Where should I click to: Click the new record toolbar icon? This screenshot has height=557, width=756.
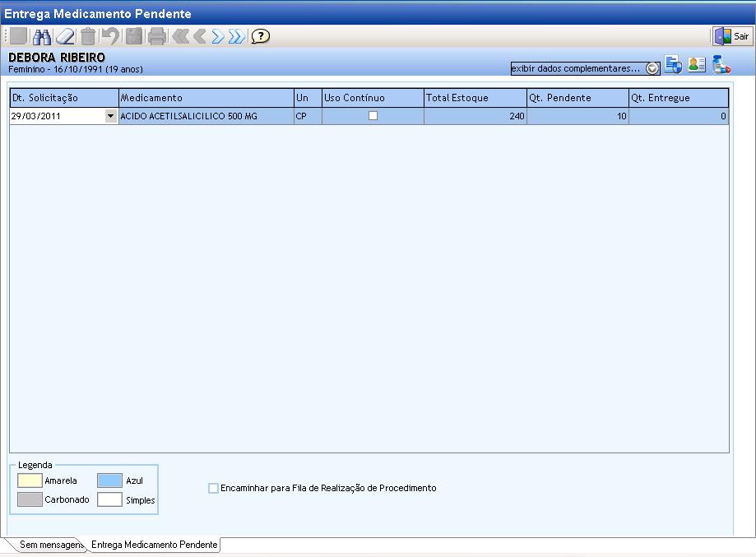click(19, 36)
